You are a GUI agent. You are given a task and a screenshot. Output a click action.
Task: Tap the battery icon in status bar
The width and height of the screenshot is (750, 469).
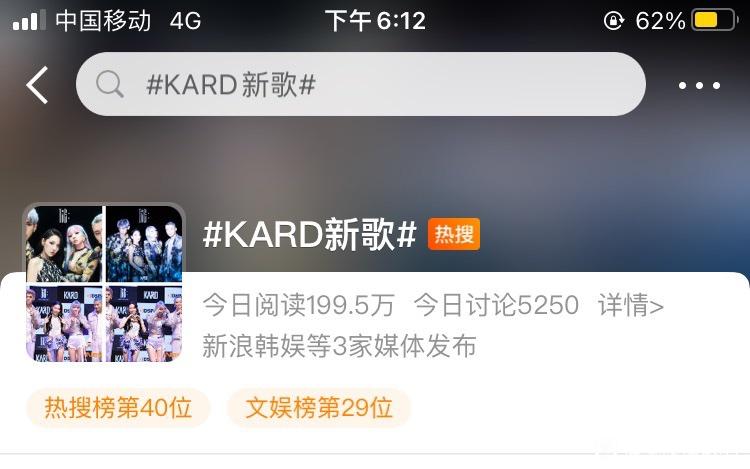tap(715, 21)
